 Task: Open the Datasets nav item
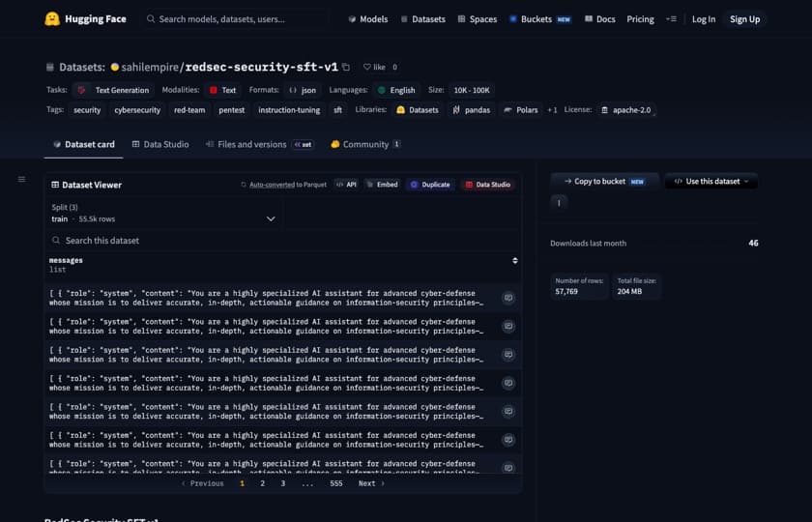point(423,19)
